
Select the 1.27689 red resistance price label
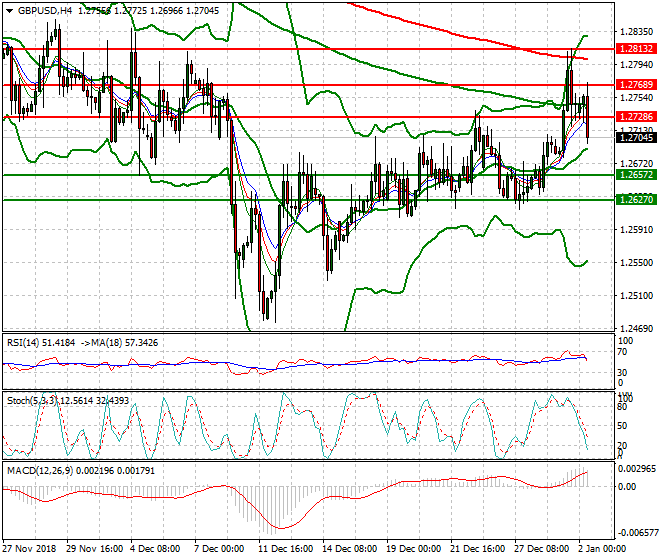click(636, 85)
